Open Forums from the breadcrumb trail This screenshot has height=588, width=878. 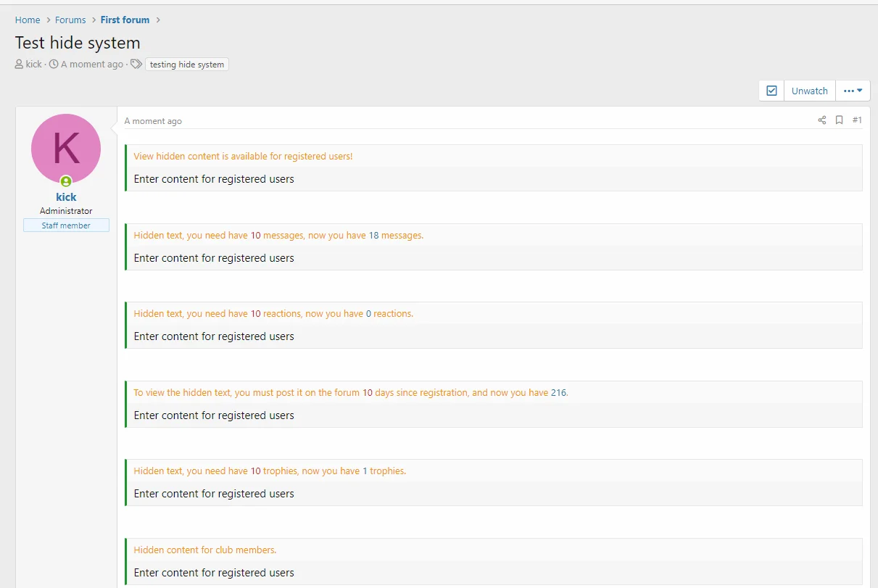coord(70,20)
